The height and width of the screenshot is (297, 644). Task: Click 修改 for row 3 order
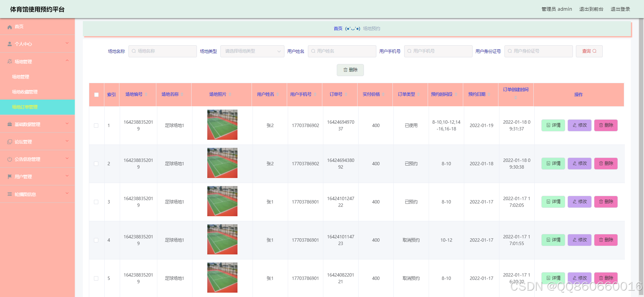(x=580, y=202)
